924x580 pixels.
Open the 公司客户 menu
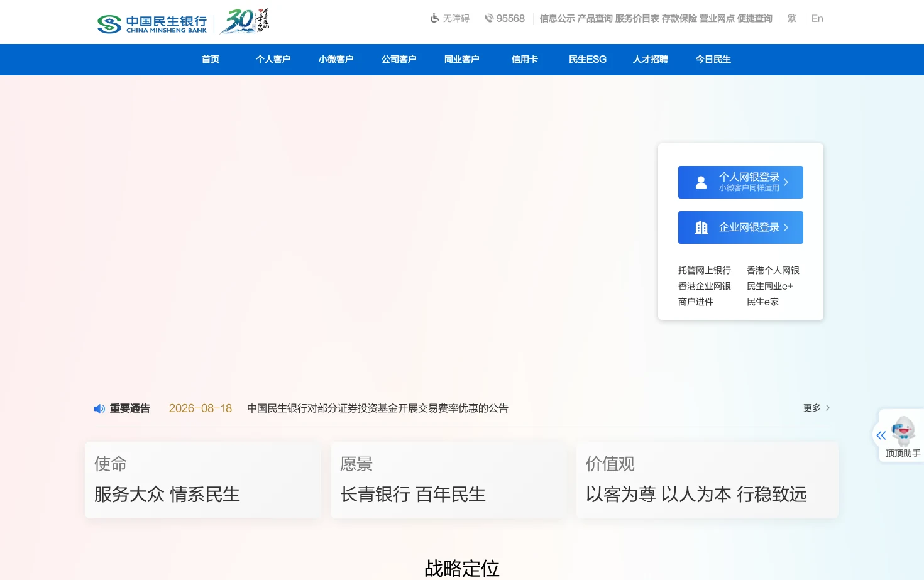click(x=399, y=59)
